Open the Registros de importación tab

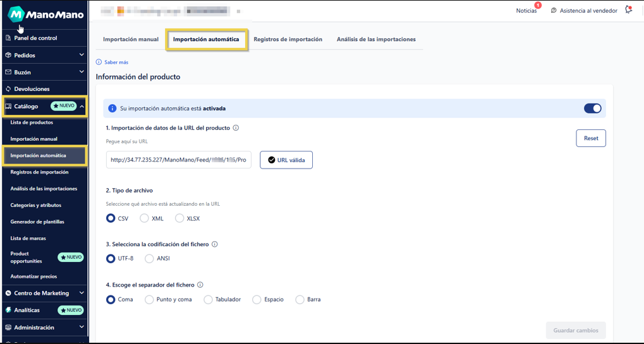pyautogui.click(x=288, y=39)
